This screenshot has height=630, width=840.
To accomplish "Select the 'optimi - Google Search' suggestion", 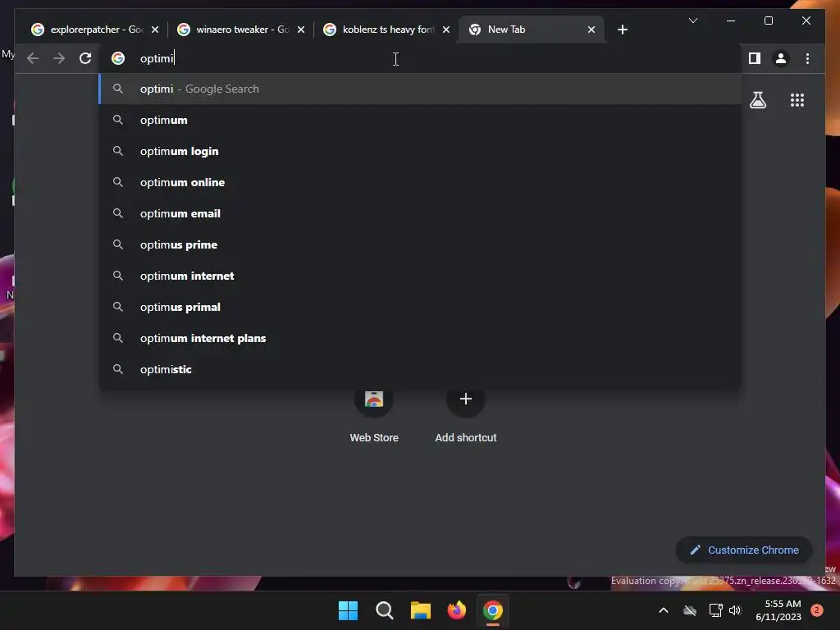I will [x=420, y=89].
